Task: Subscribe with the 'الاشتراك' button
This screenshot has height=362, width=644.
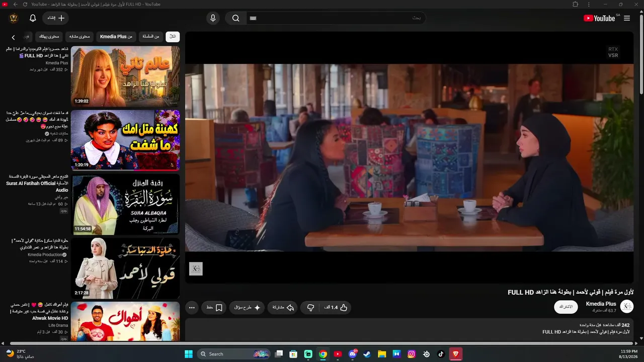Action: pyautogui.click(x=566, y=307)
